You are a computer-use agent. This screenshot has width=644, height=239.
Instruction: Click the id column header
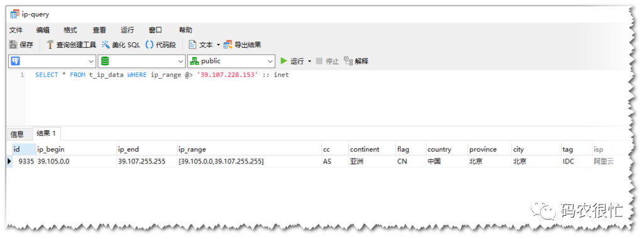click(24, 149)
